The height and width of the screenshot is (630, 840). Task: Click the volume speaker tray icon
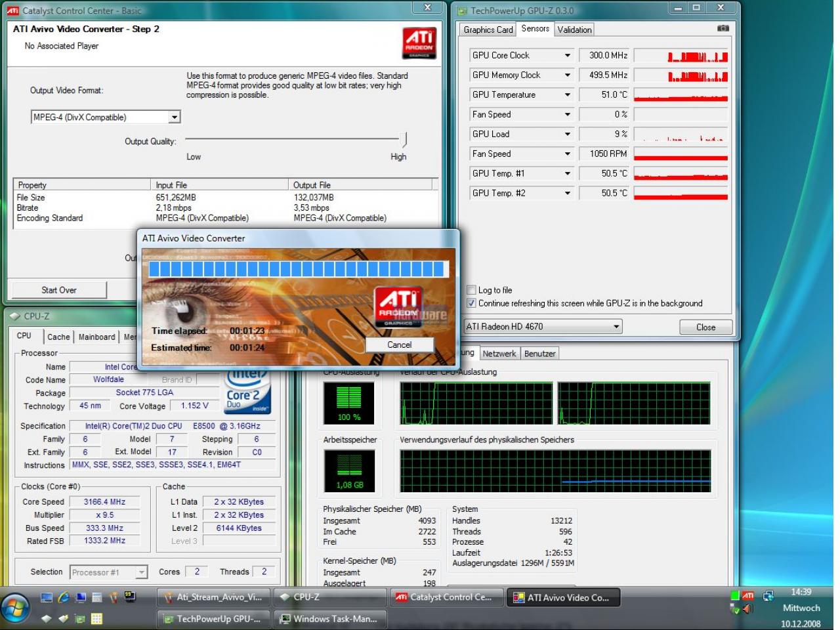click(x=747, y=608)
